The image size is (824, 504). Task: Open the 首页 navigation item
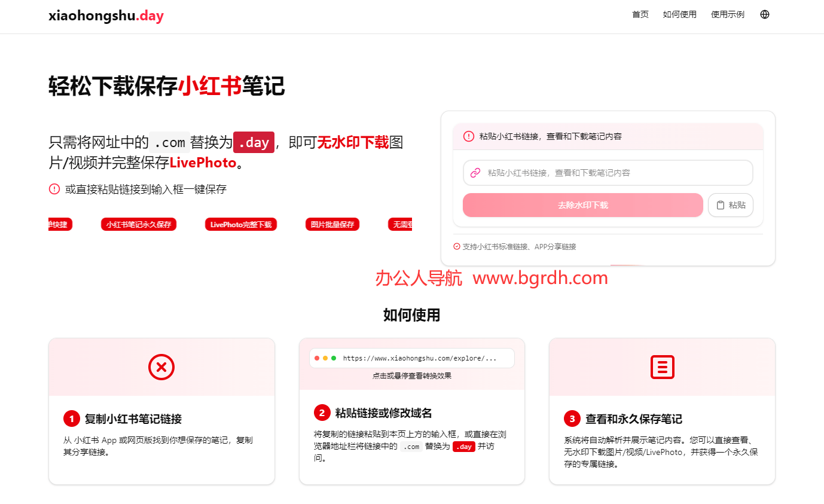point(640,14)
